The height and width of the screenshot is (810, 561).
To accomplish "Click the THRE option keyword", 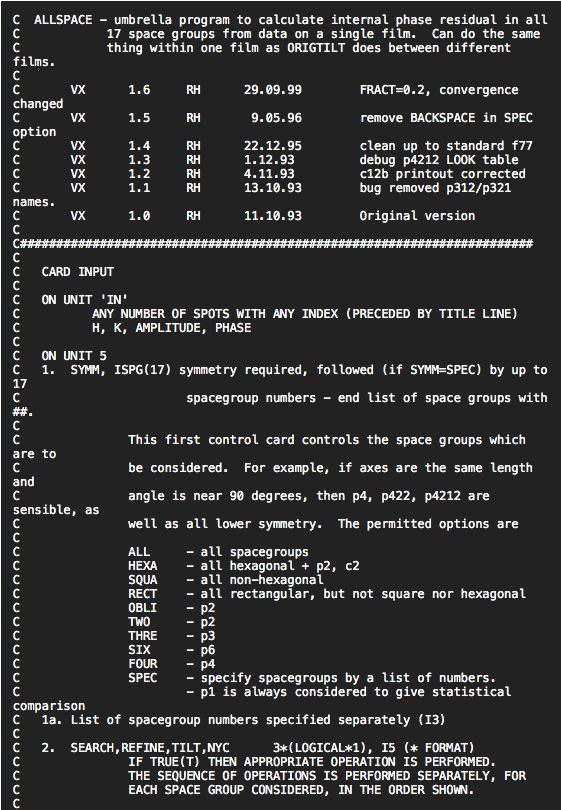I will click(x=143, y=636).
